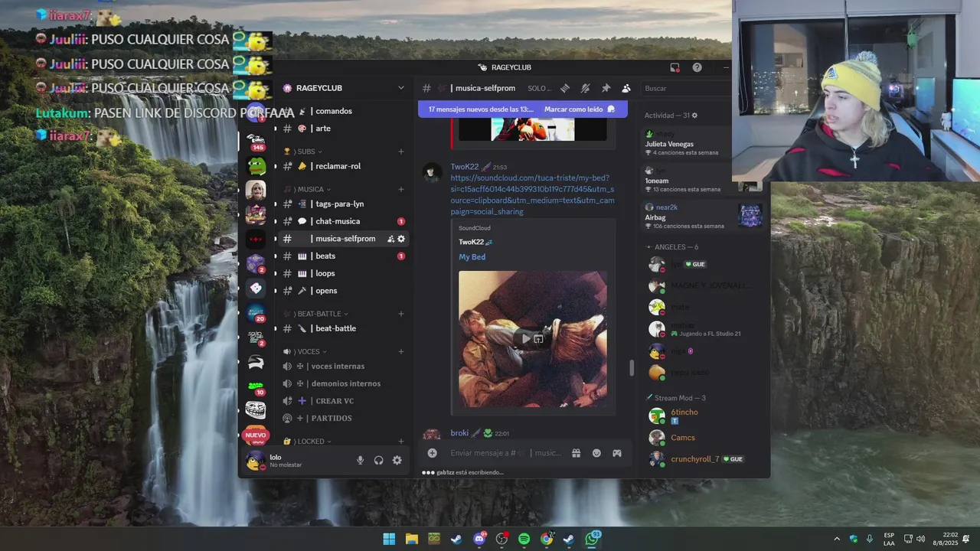Add channel to VOCES category
This screenshot has width=980, height=551.
400,351
